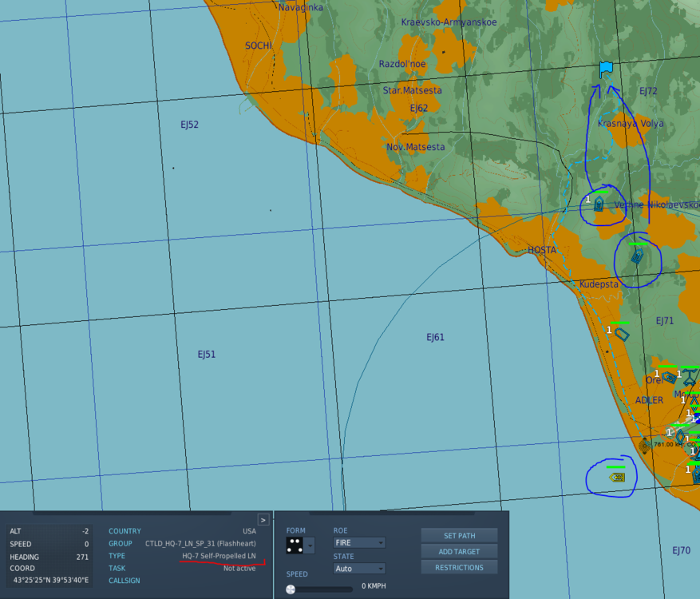Select the unit icon next to Orel

(x=669, y=378)
